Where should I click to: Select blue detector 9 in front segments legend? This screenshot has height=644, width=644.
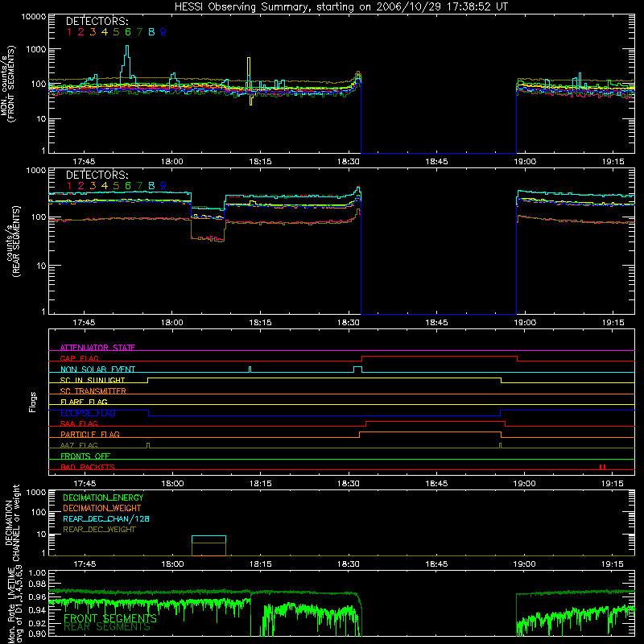pyautogui.click(x=163, y=32)
